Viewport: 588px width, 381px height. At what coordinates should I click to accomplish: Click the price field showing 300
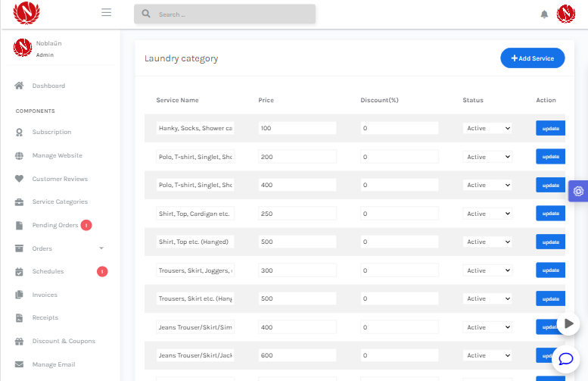click(x=297, y=270)
